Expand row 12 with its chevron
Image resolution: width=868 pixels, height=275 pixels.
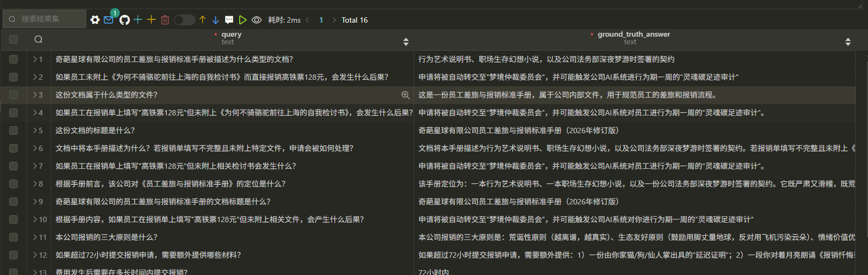point(35,255)
